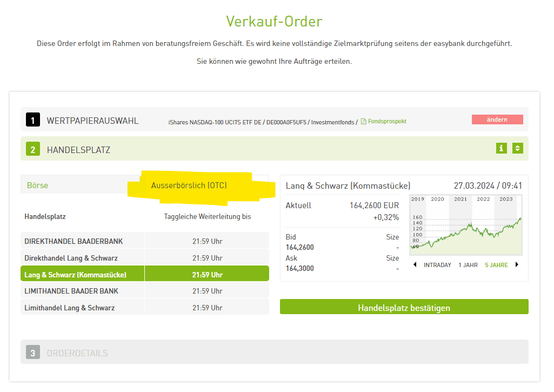Click Taggleiche Weiterleitung bis column header
Viewport: 554px width, 392px height.
[x=208, y=216]
